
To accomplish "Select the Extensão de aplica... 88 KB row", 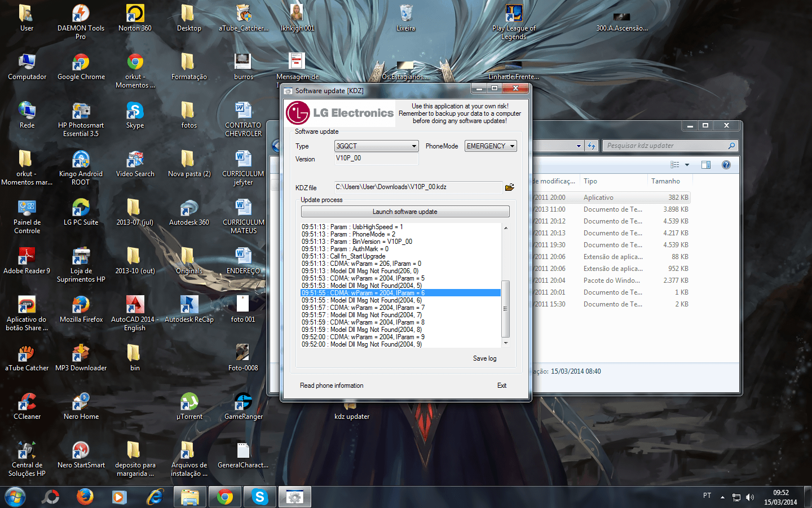I will click(x=611, y=257).
